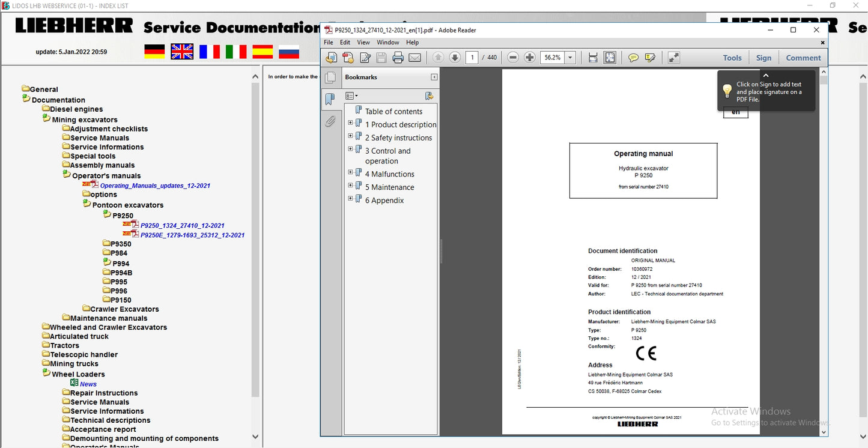
Task: Open the P994B folder
Action: pyautogui.click(x=121, y=273)
